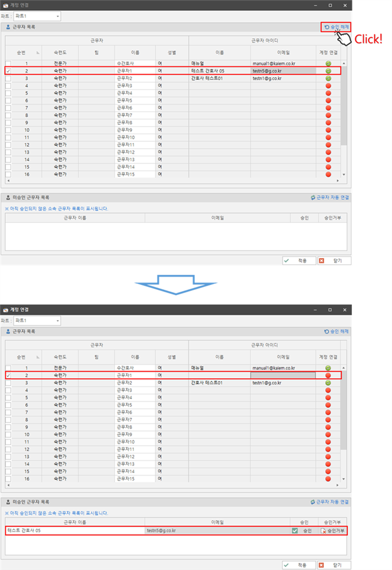Click 숙련도 column header in upper dialog
Image resolution: width=392 pixels, height=570 pixels.
coord(60,52)
